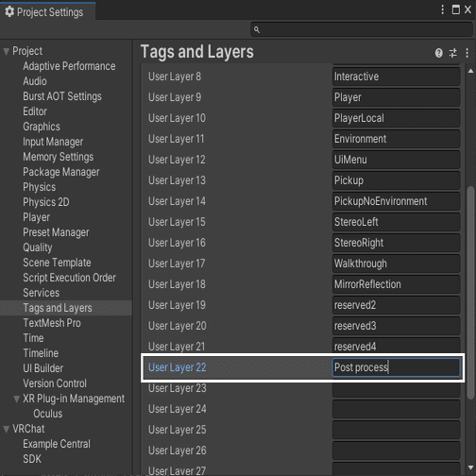Maximize the Project Settings window
Viewport: 476px width, 476px height.
(455, 9)
